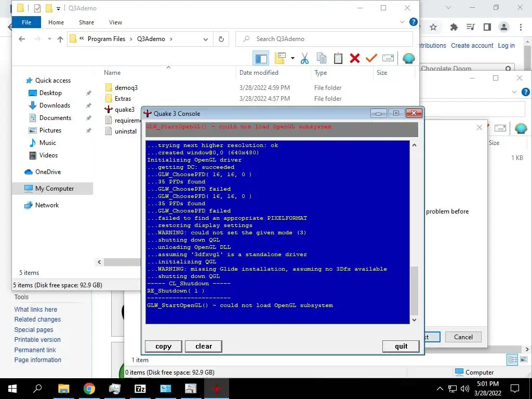Open the File tab in Q3Ademo window

[26, 22]
